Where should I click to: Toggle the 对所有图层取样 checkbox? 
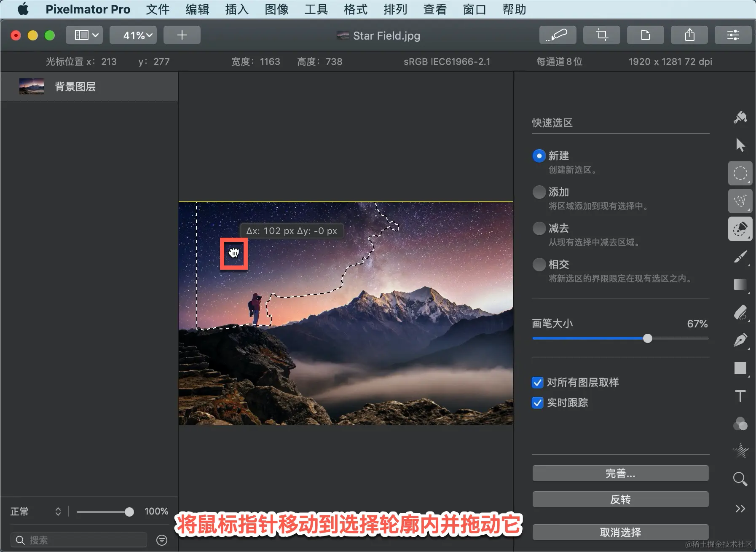(x=538, y=383)
